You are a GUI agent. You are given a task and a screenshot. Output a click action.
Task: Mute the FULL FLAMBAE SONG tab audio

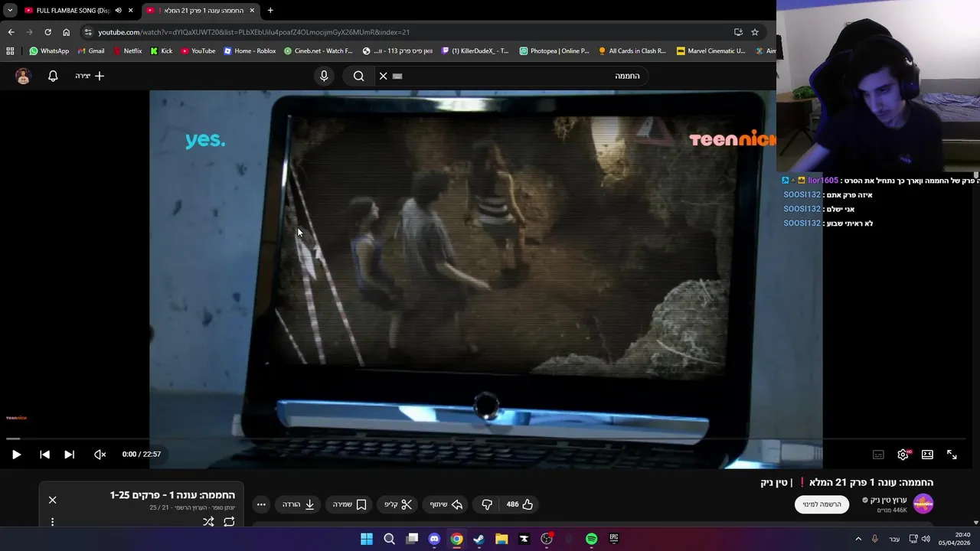coord(118,10)
